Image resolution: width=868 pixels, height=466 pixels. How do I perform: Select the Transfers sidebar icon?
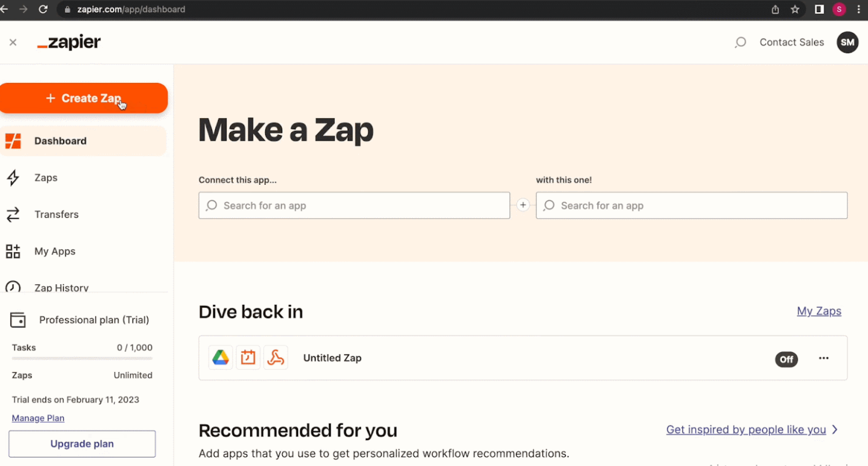pos(13,214)
